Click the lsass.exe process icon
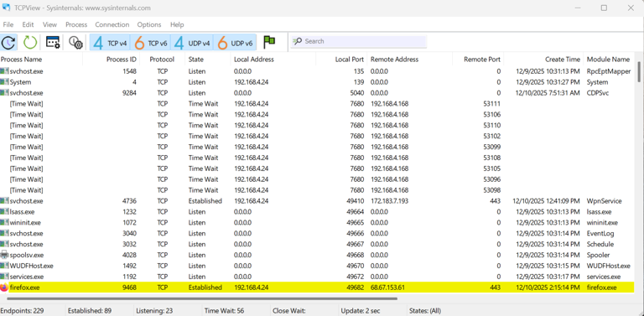Image resolution: width=644 pixels, height=316 pixels. pos(4,212)
